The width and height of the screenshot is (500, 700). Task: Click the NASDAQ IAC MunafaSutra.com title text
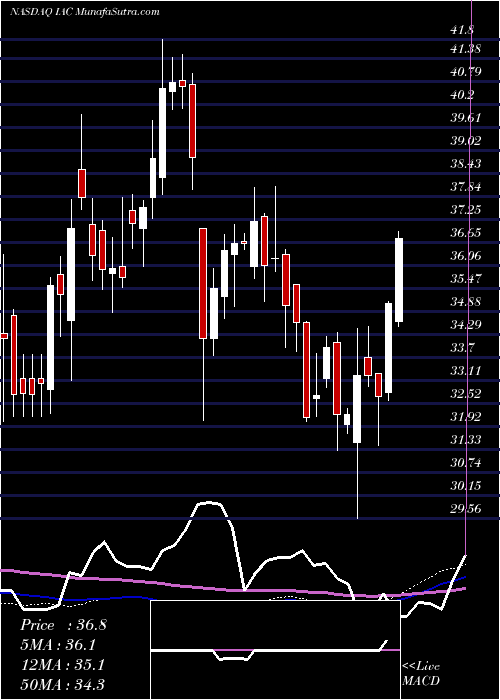point(84,12)
